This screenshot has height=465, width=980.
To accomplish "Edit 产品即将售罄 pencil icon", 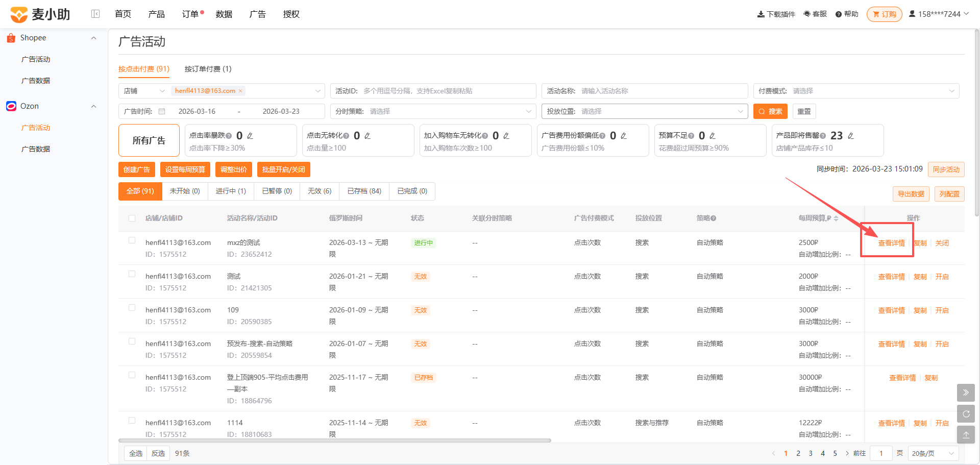I will click(851, 136).
